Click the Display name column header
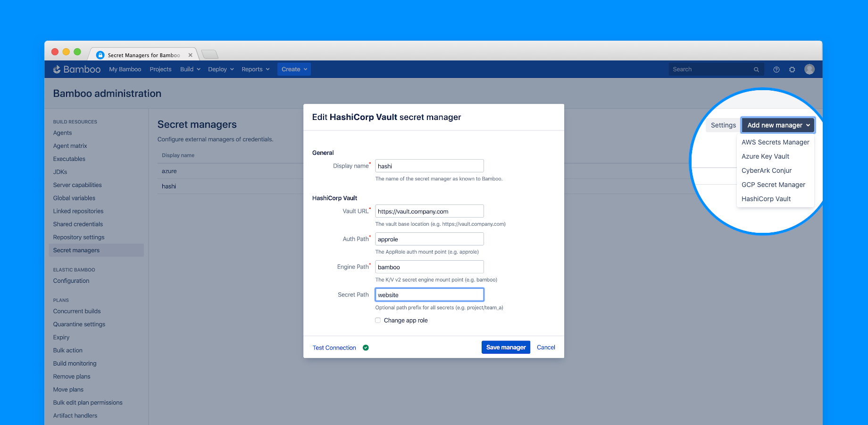This screenshot has height=425, width=868. coord(178,155)
